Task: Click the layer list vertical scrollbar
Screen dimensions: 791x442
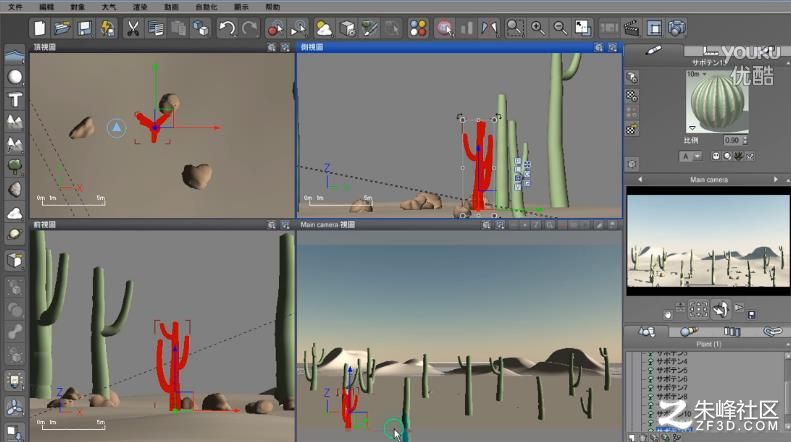Action: [x=787, y=391]
